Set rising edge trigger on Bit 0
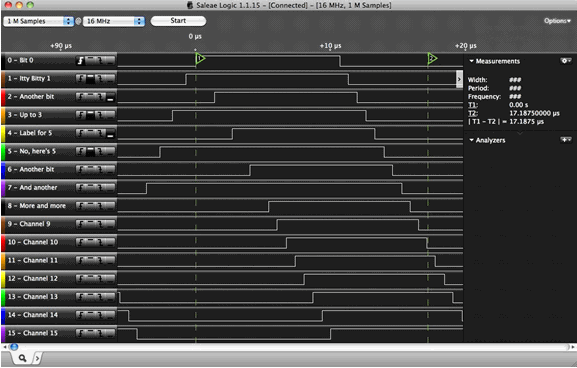This screenshot has width=577, height=368. pyautogui.click(x=81, y=61)
